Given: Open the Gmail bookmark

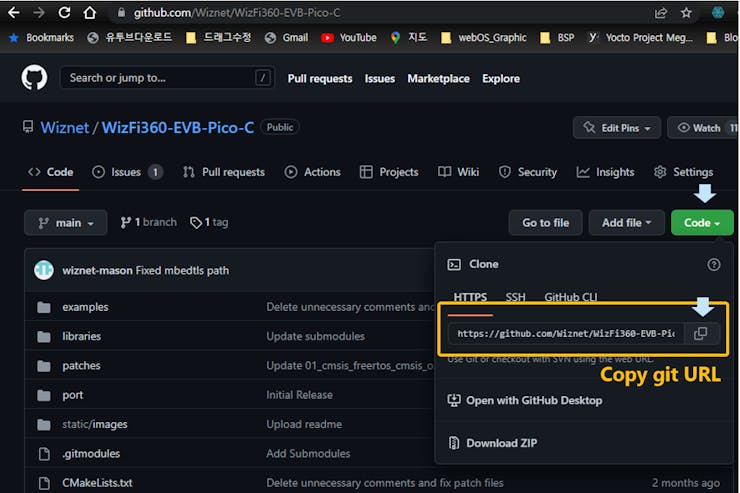Looking at the screenshot, I should [286, 38].
